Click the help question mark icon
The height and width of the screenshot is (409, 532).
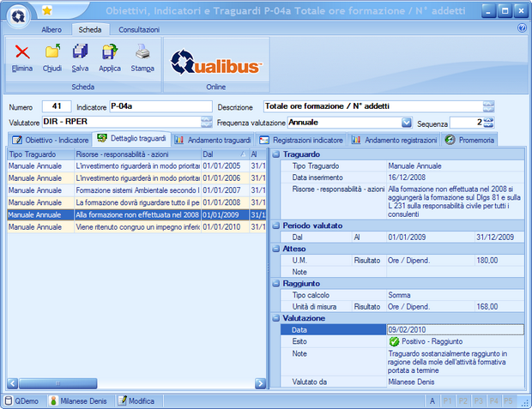(522, 28)
